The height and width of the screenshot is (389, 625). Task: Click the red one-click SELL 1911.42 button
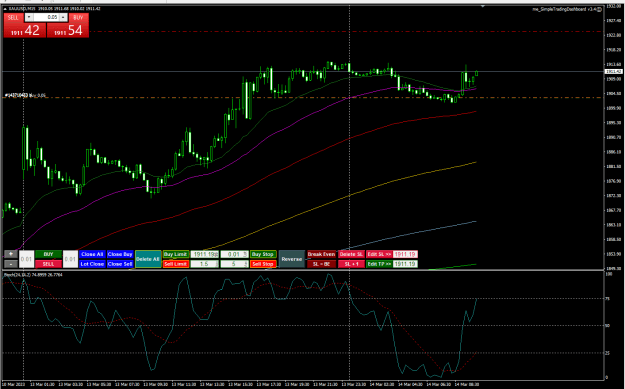[x=25, y=30]
